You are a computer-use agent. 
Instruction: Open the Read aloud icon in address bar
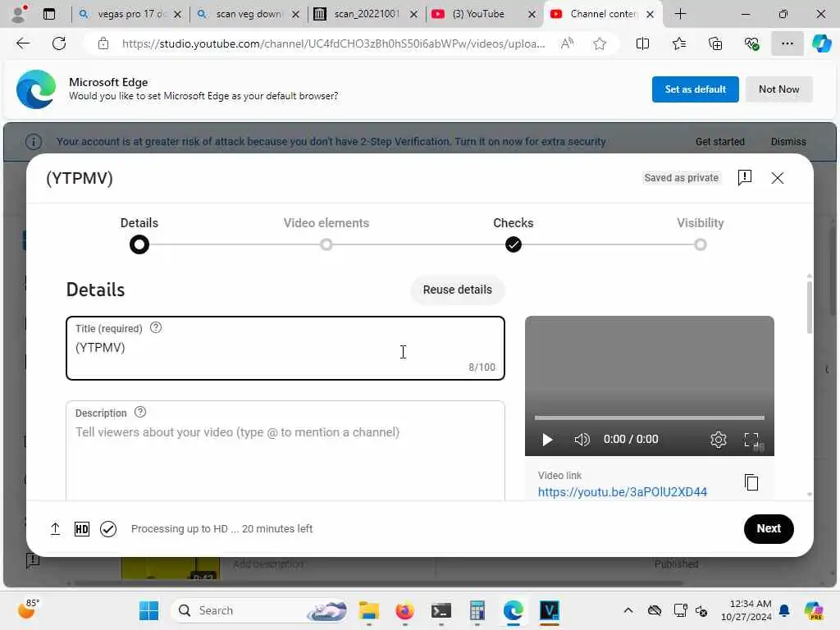click(568, 44)
